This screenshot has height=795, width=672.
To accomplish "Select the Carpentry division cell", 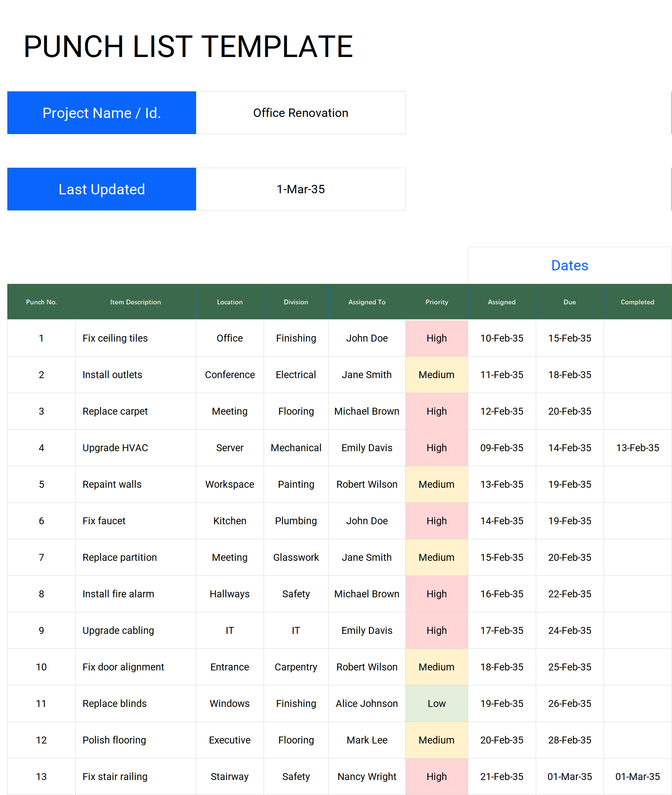I will (x=296, y=667).
